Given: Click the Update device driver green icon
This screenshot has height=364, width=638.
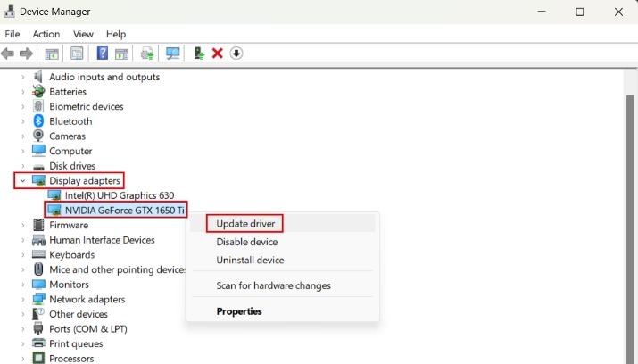Looking at the screenshot, I should (199, 54).
